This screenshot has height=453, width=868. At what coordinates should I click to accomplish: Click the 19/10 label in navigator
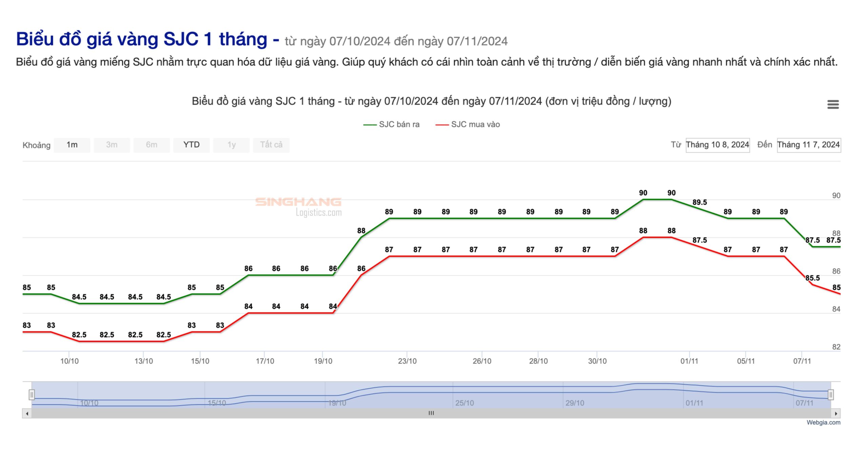337,403
